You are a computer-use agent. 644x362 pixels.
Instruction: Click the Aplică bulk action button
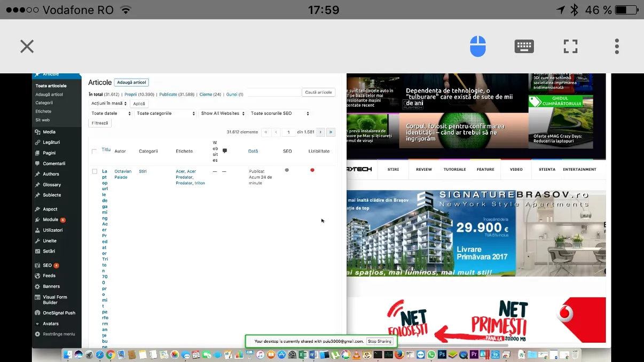click(x=139, y=104)
